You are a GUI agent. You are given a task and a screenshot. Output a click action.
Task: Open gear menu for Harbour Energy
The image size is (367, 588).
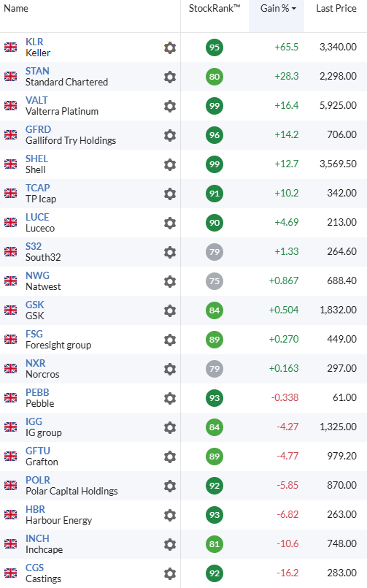click(170, 515)
